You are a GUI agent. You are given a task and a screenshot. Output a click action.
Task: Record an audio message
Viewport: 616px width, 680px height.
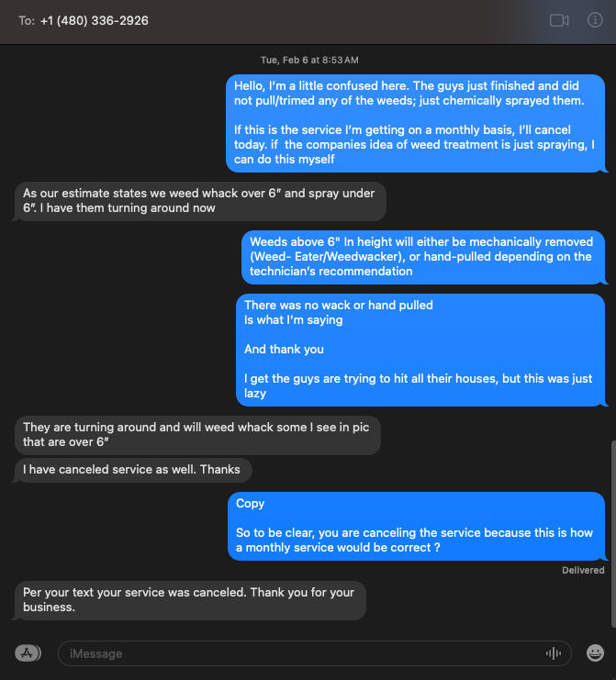554,653
